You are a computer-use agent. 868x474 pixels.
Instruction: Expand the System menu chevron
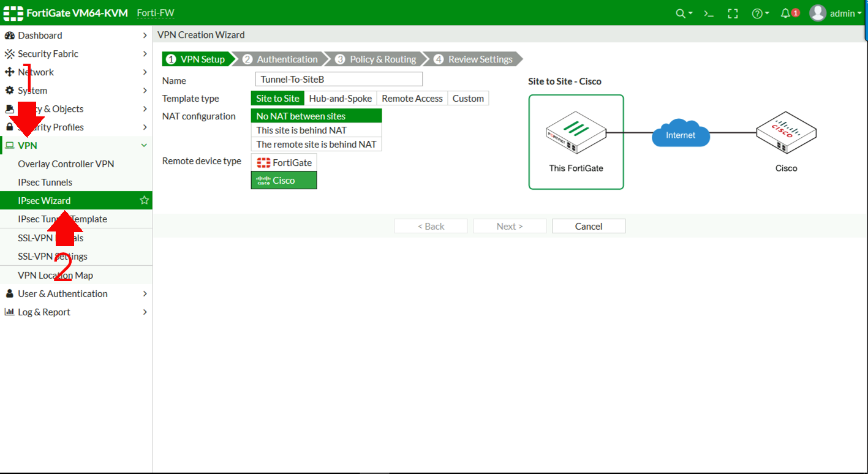[145, 91]
